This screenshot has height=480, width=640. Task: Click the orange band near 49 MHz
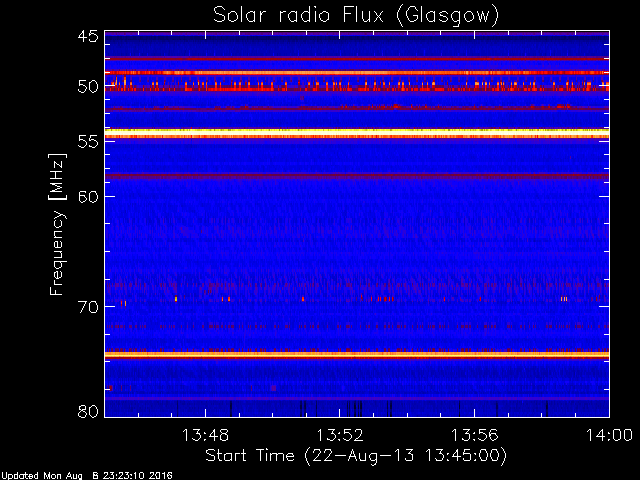357,73
